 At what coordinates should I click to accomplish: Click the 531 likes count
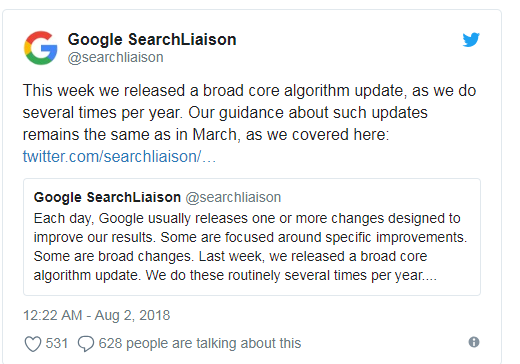pyautogui.click(x=57, y=343)
